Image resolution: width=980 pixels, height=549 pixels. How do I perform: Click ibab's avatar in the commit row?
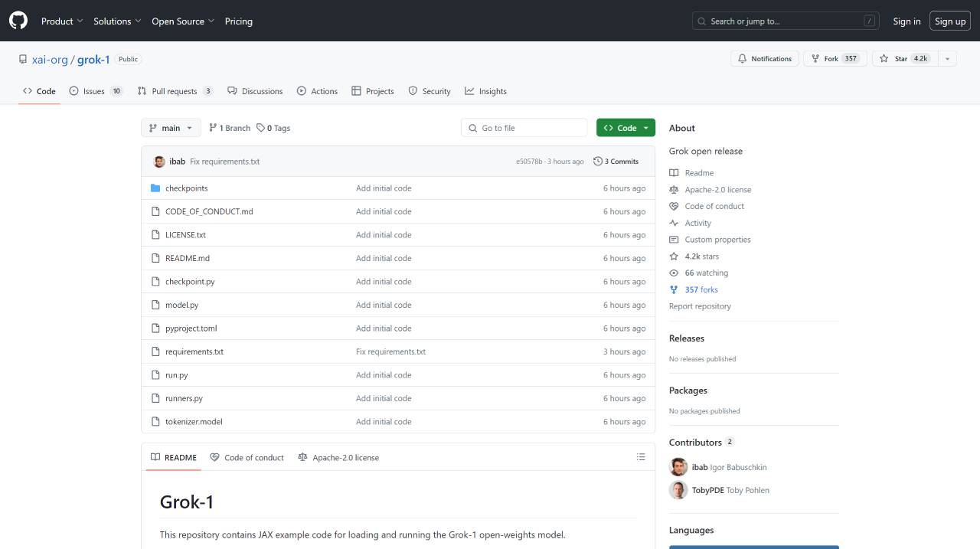click(159, 162)
